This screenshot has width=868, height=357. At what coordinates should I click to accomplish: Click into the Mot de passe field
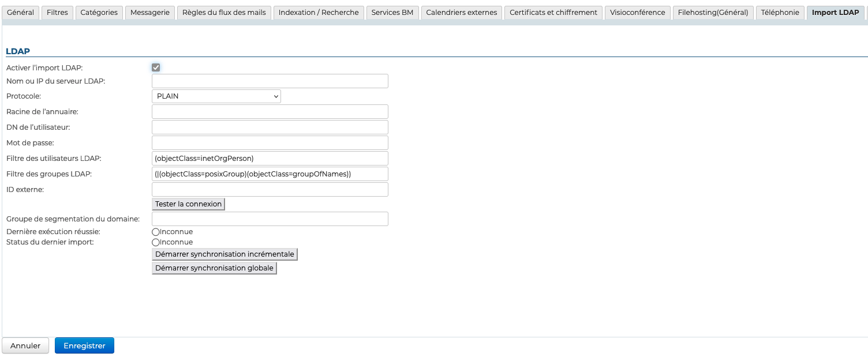tap(270, 143)
